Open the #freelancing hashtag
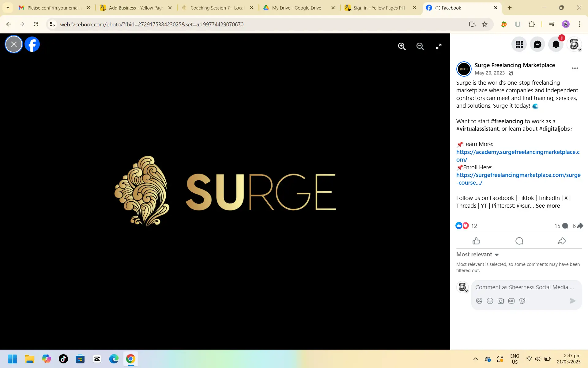The height and width of the screenshot is (368, 588). (x=507, y=121)
